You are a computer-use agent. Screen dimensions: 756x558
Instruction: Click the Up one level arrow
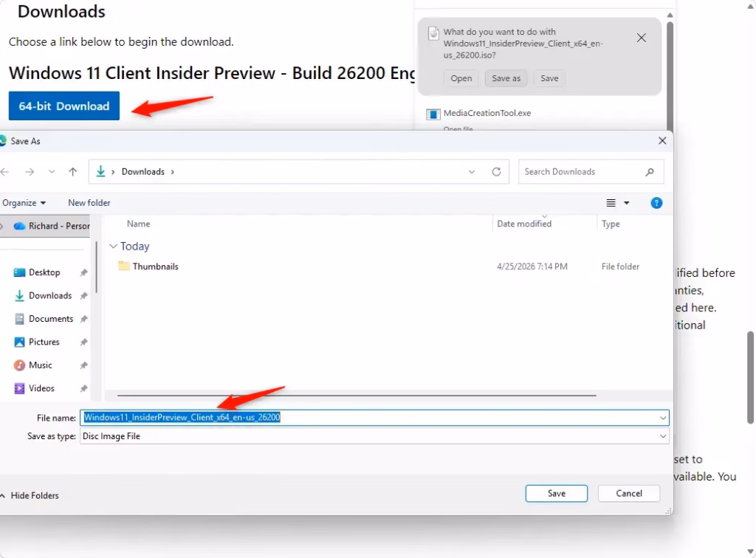tap(72, 172)
